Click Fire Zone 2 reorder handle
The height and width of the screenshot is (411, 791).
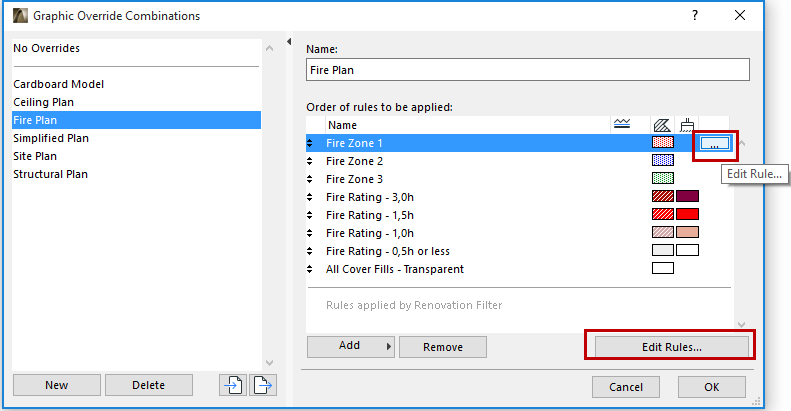point(311,161)
